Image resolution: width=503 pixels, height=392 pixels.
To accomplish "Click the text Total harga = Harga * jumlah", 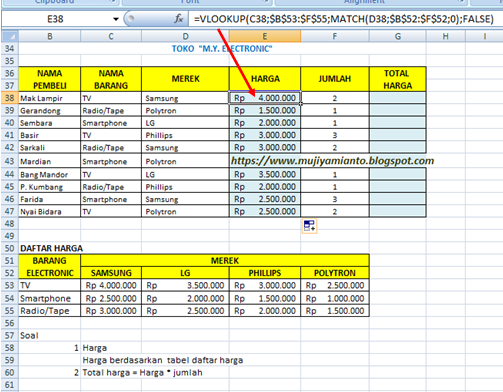I will 142,372.
